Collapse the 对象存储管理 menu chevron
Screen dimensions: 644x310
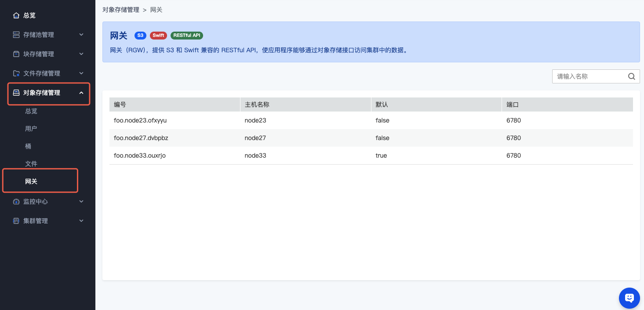pos(81,93)
